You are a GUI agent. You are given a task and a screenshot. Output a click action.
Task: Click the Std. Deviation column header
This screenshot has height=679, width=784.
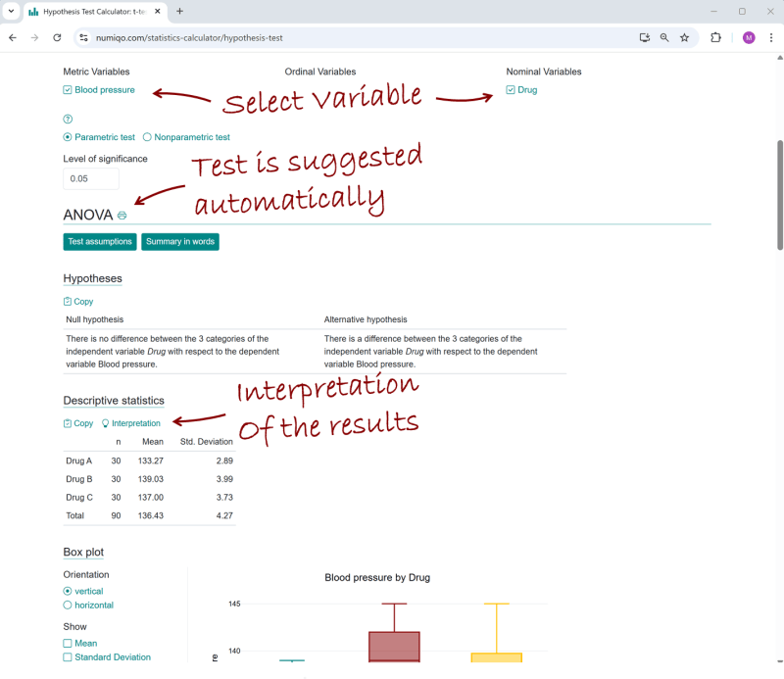[207, 442]
